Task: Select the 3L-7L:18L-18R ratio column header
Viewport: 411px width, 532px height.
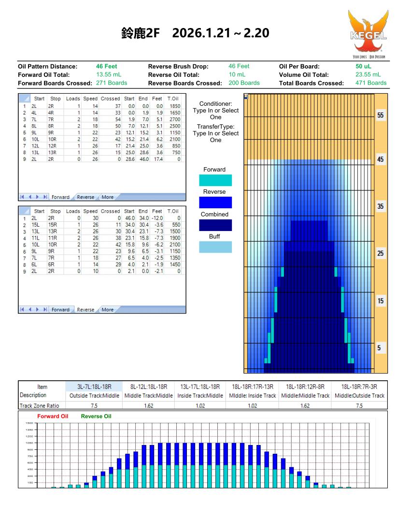Action: 94,387
